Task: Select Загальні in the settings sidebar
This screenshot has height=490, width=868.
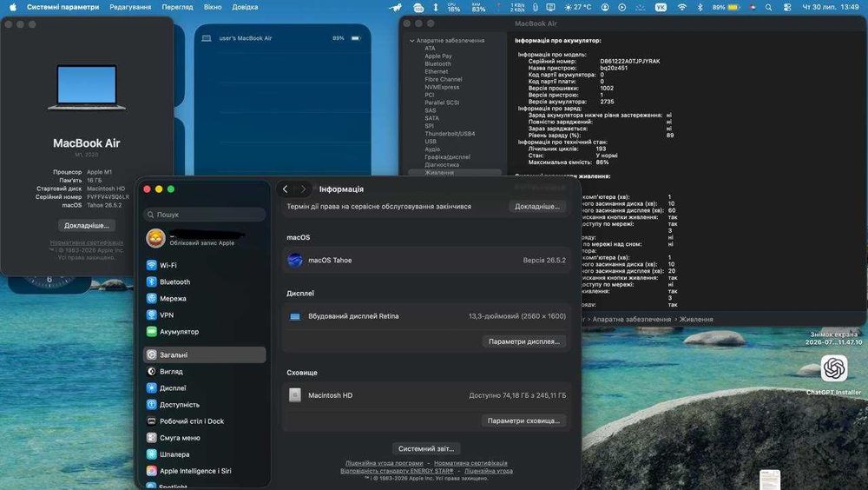Action: pyautogui.click(x=204, y=354)
